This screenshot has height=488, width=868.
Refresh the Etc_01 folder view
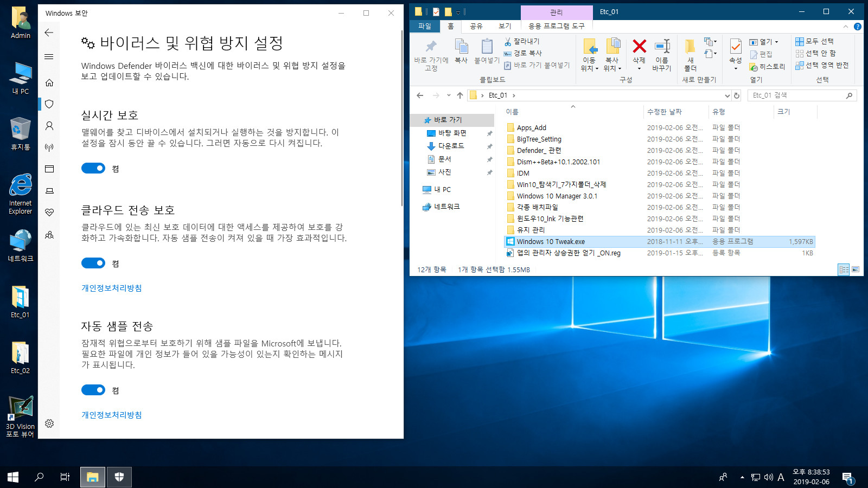[x=737, y=95]
